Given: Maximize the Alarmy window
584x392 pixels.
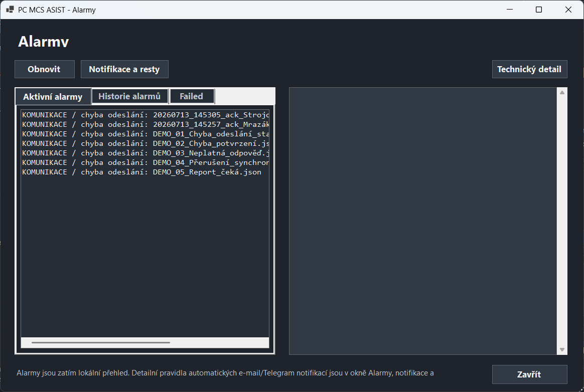Looking at the screenshot, I should pyautogui.click(x=538, y=10).
